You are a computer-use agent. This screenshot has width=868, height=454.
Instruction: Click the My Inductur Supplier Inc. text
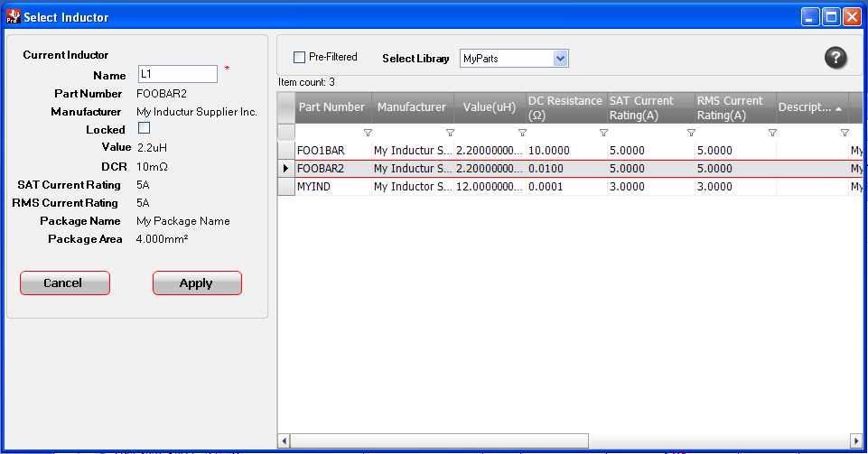(197, 112)
